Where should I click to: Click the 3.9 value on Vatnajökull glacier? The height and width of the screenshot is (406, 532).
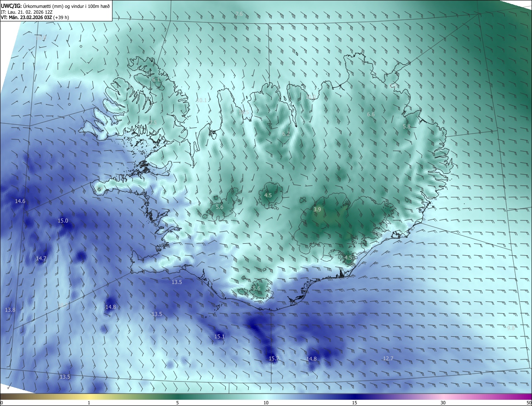[x=317, y=210]
